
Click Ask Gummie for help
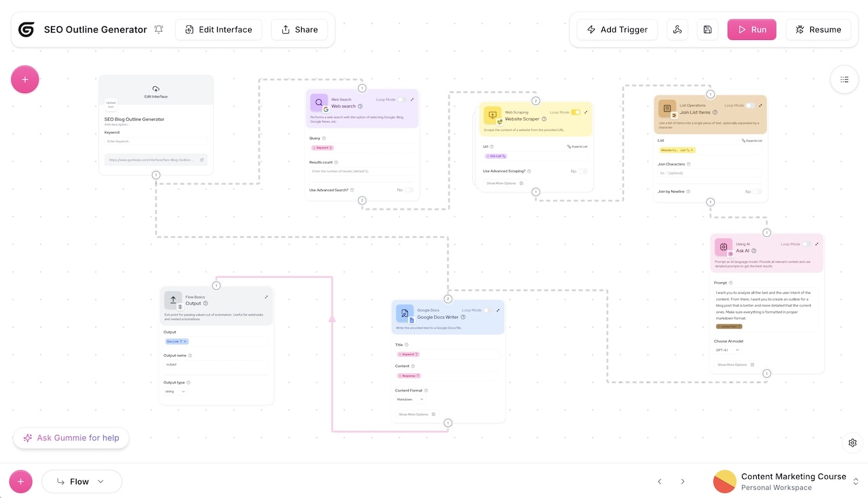71,438
